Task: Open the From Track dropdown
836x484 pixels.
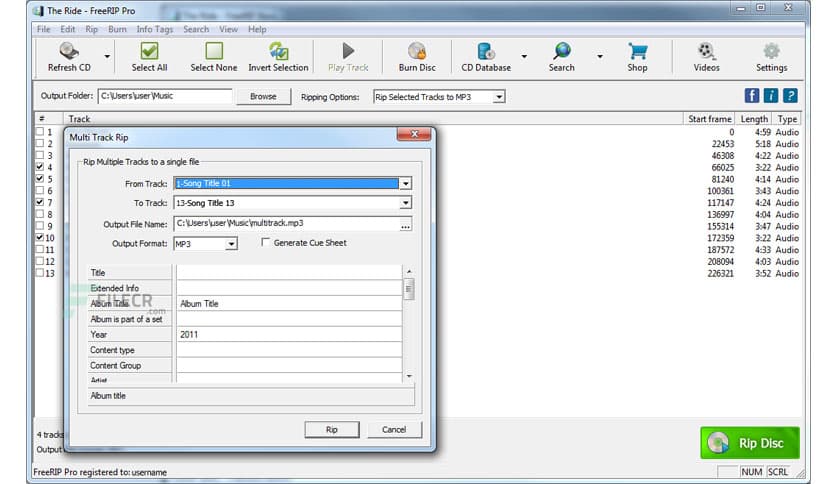Action: 406,183
